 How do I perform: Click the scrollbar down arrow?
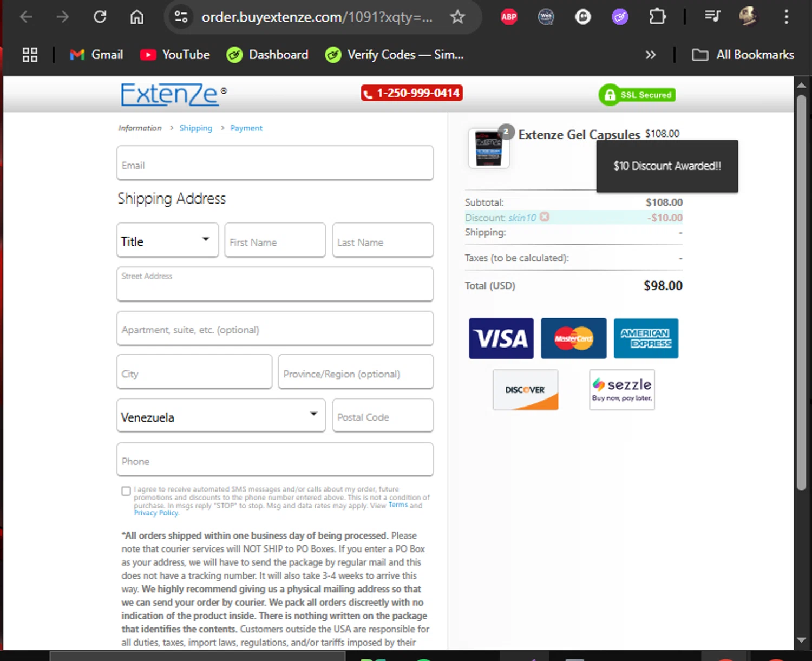tap(801, 640)
